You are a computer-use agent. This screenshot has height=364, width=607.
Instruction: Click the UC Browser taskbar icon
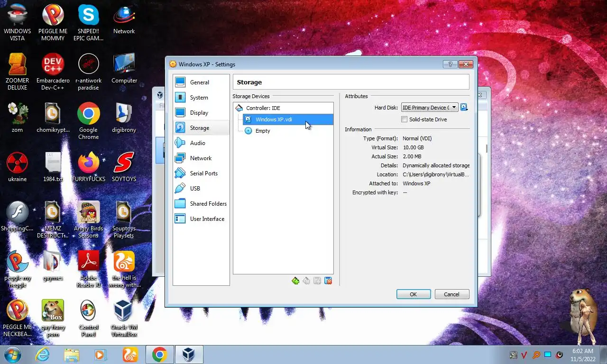pyautogui.click(x=130, y=355)
